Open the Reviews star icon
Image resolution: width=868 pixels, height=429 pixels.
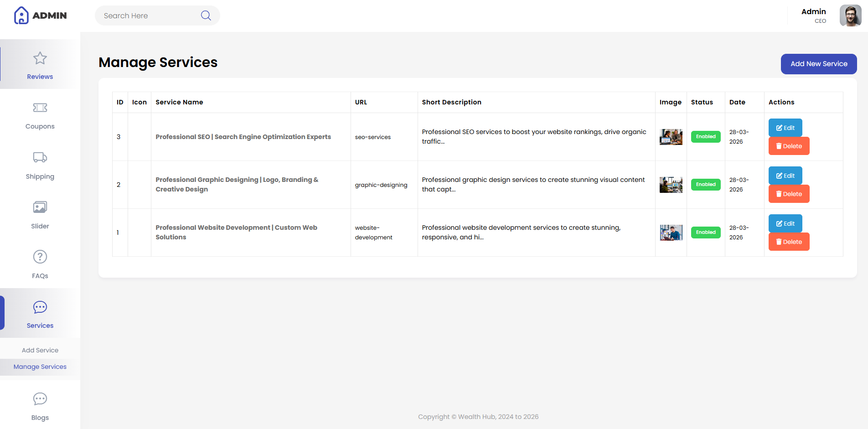coord(40,58)
